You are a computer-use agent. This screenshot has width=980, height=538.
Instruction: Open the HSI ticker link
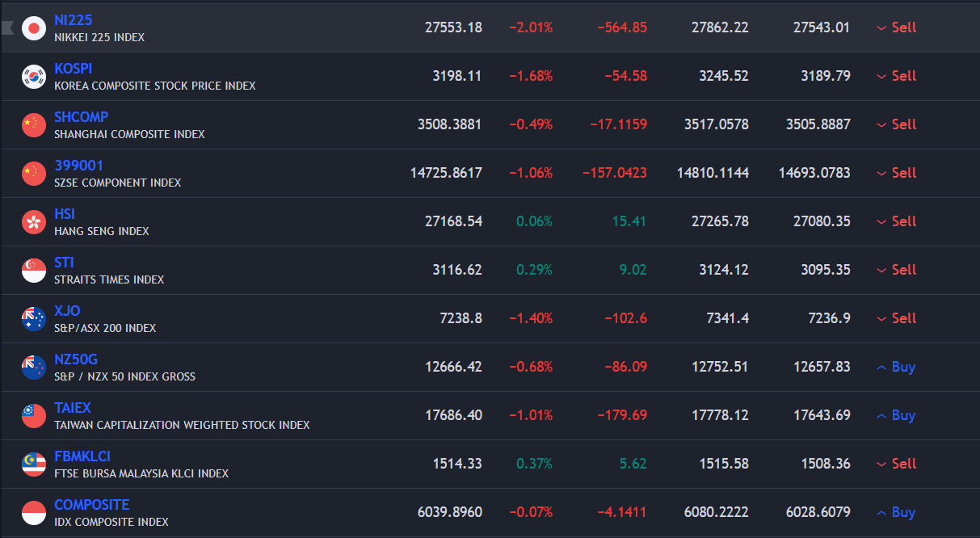point(65,214)
